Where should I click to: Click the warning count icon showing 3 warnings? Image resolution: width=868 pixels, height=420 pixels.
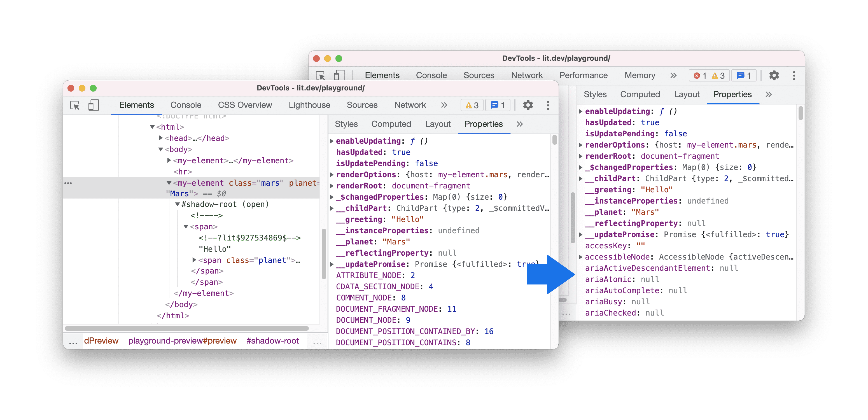coord(473,105)
